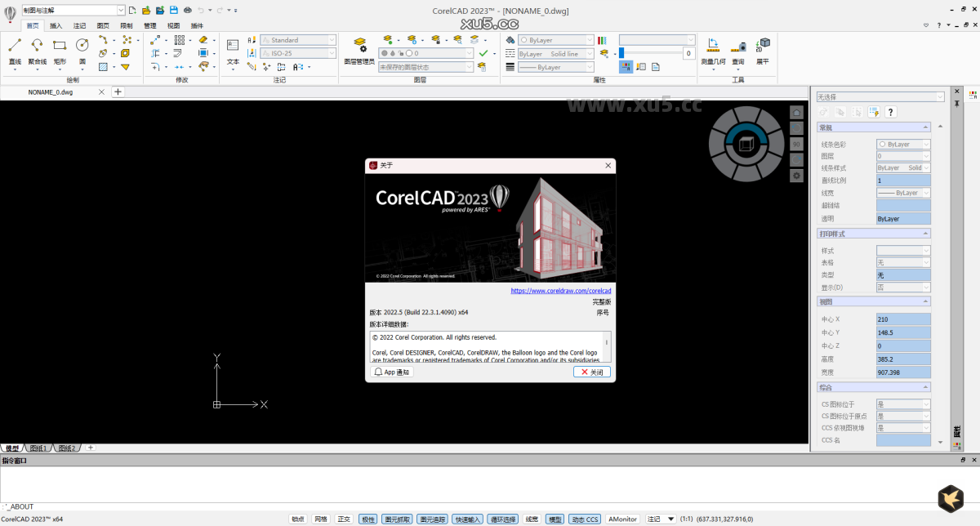980x526 pixels.
Task: Open the ByLayer line color dropdown
Action: coord(590,39)
